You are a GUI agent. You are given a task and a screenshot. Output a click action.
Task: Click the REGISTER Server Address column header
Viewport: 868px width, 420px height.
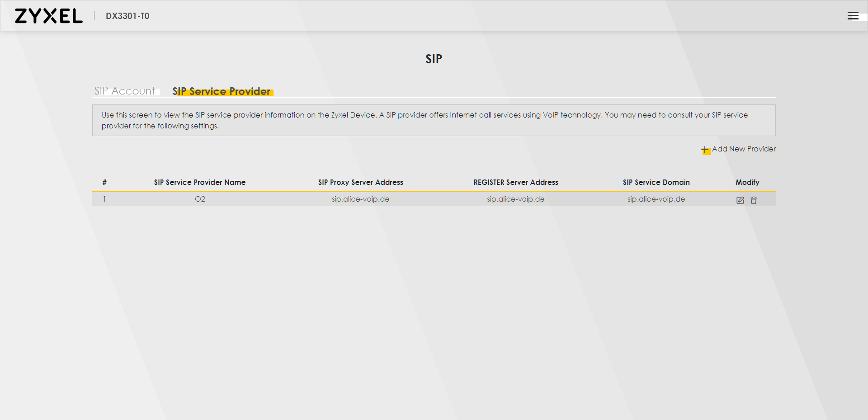pos(516,182)
